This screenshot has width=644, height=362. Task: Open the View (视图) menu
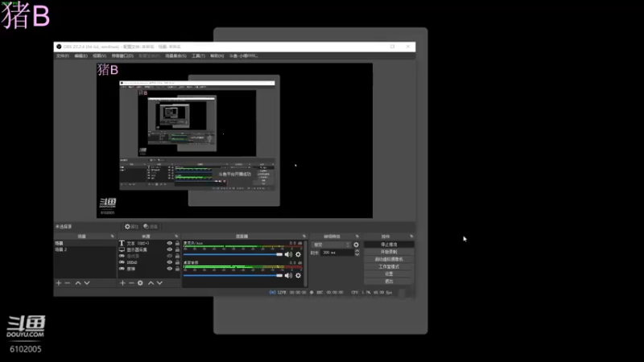pyautogui.click(x=99, y=56)
